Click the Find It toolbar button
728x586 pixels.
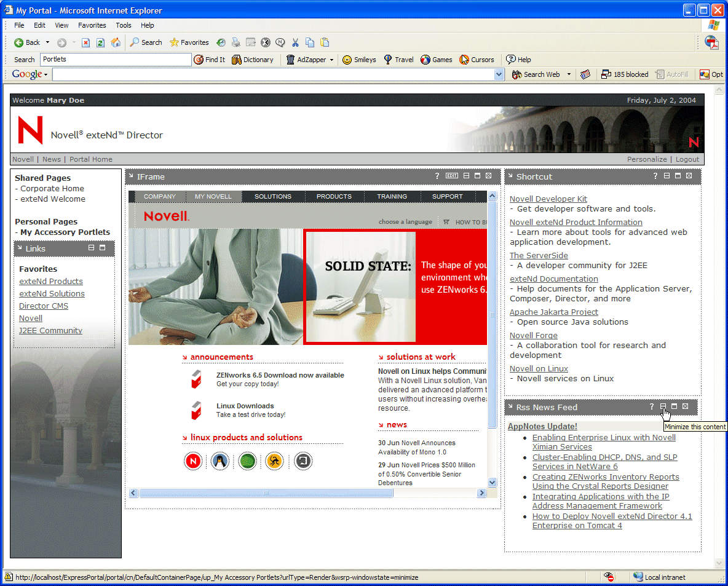pos(210,60)
